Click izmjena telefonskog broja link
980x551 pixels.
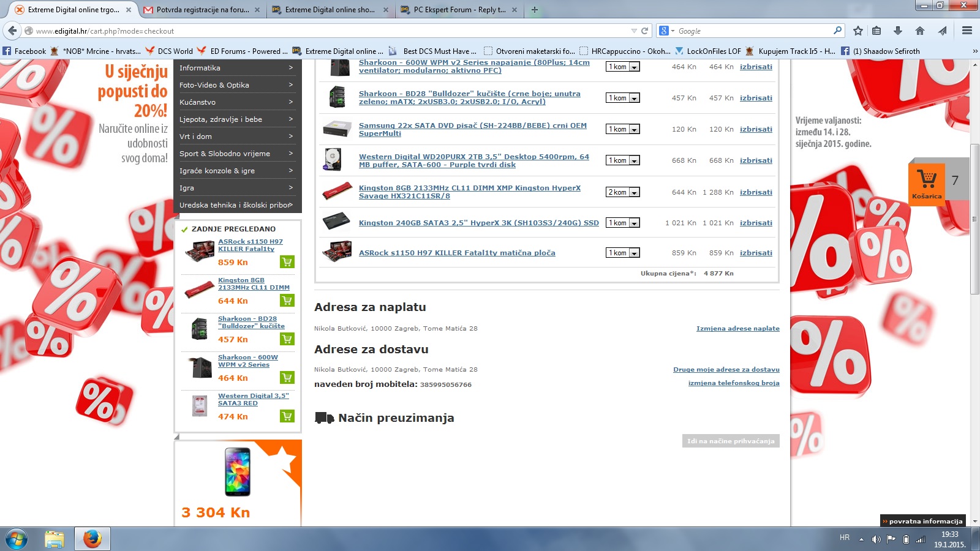[734, 383]
